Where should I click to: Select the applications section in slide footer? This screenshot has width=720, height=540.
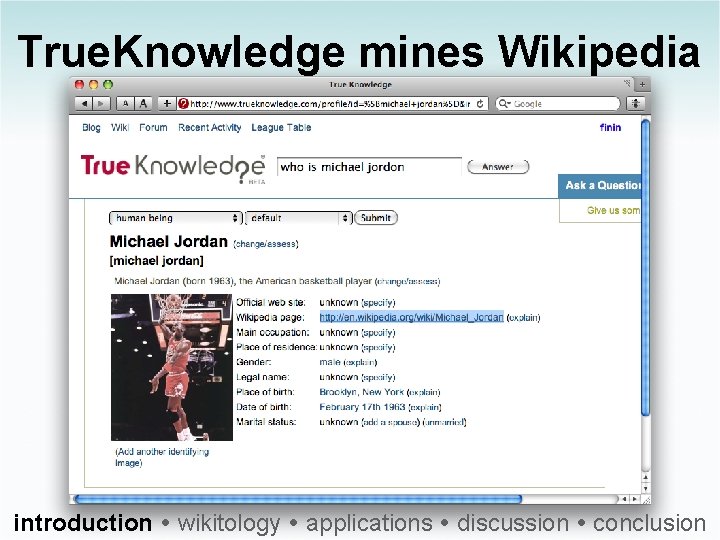(x=369, y=523)
